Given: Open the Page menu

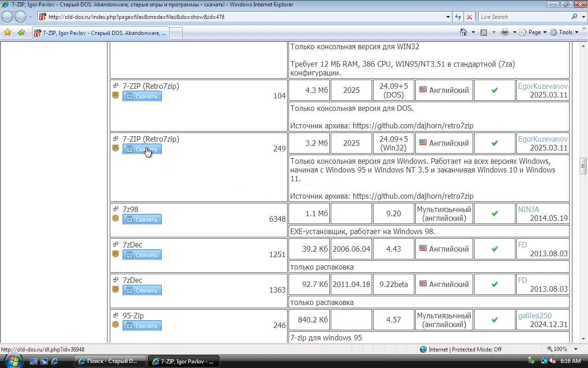Looking at the screenshot, I should point(534,32).
